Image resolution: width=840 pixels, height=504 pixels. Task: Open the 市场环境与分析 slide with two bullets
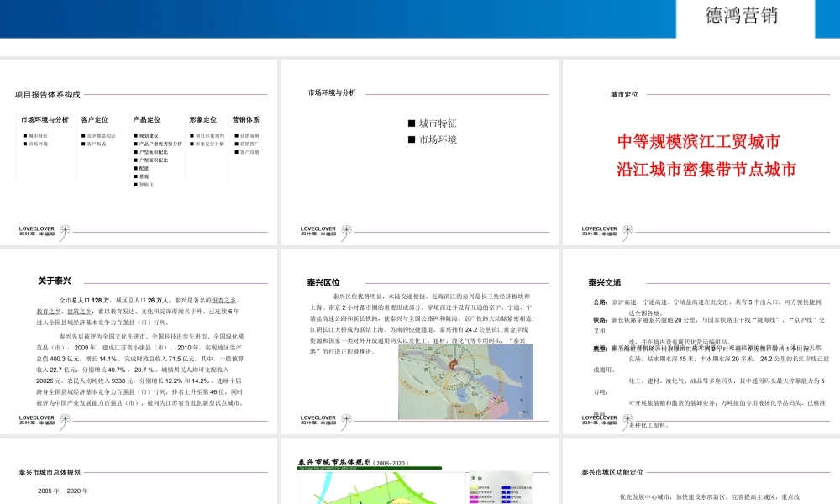pos(420,153)
